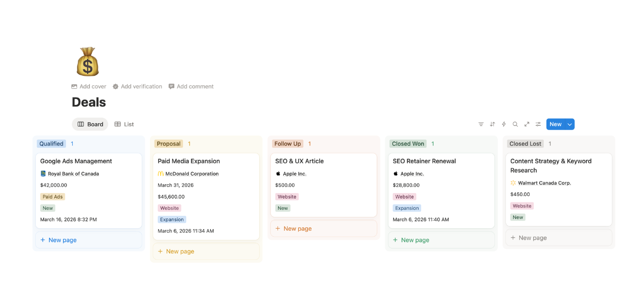The image size is (644, 297).
Task: Click the Paid Ads tag
Action: [x=53, y=197]
